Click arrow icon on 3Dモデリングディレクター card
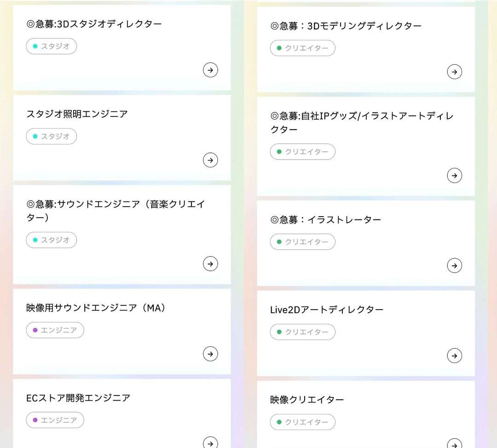The height and width of the screenshot is (448, 497). pyautogui.click(x=454, y=72)
